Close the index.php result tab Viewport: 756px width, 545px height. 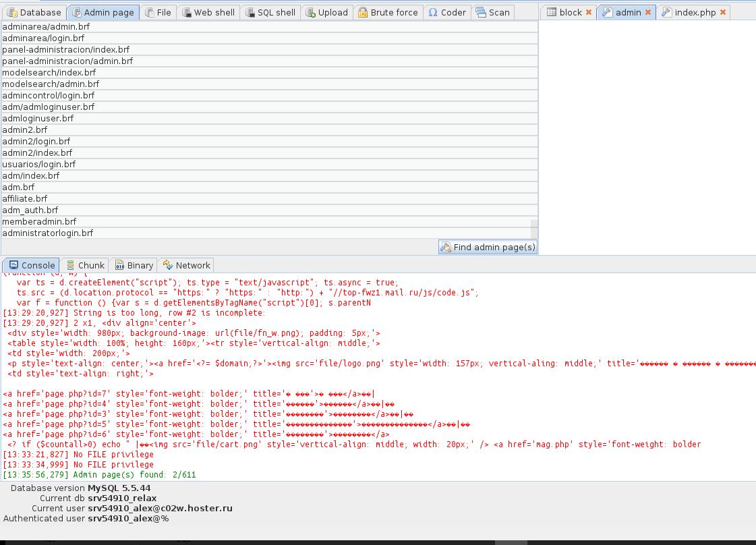pyautogui.click(x=723, y=12)
